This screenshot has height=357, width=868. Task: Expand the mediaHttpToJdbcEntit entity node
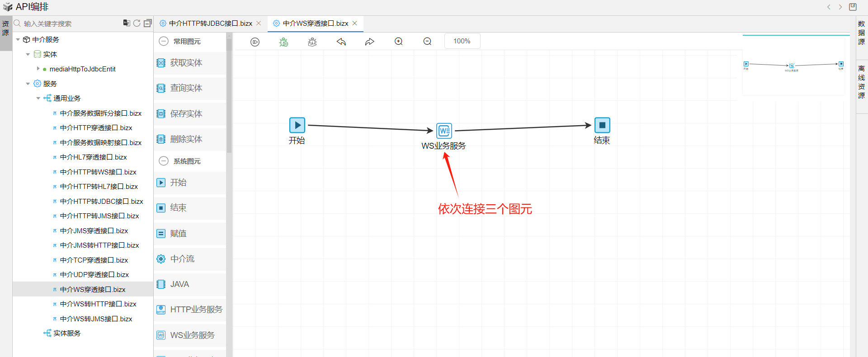(38, 69)
